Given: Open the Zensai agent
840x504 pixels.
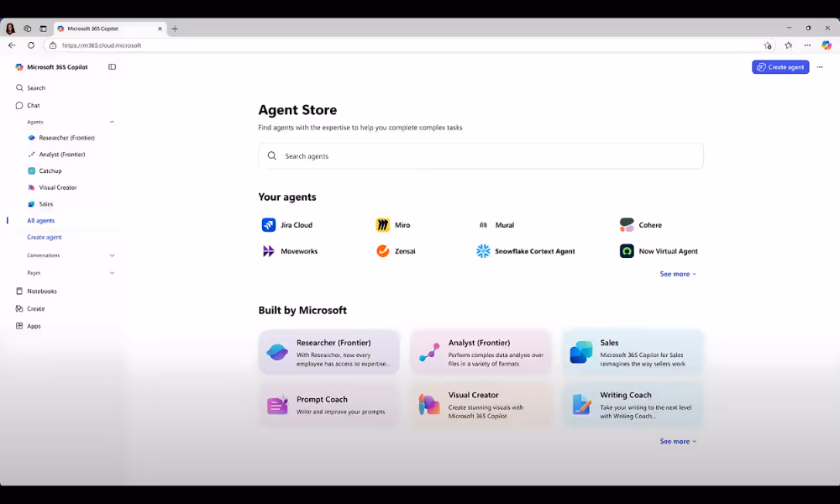Looking at the screenshot, I should (x=396, y=251).
